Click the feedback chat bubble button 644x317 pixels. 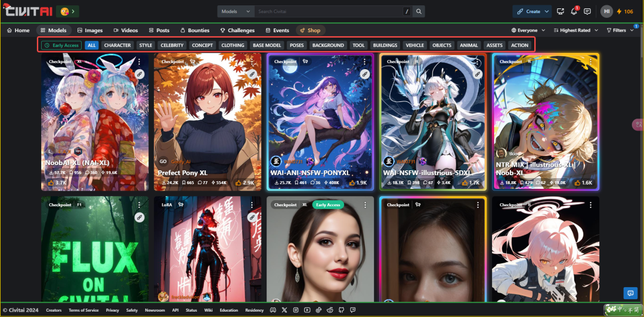pos(629,293)
